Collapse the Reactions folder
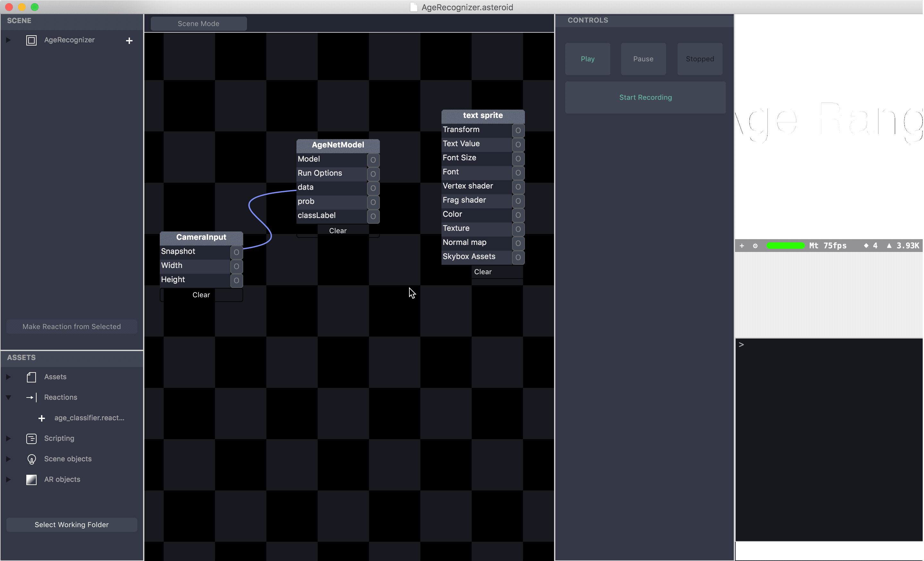The image size is (924, 561). click(8, 397)
